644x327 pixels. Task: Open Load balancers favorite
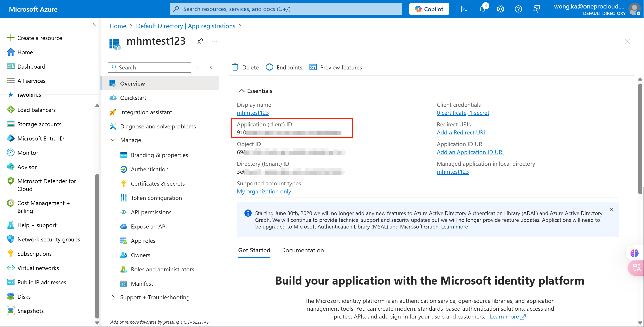click(x=31, y=110)
